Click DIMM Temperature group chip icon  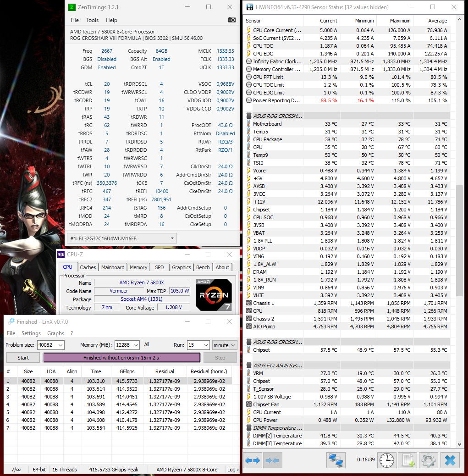(249, 428)
